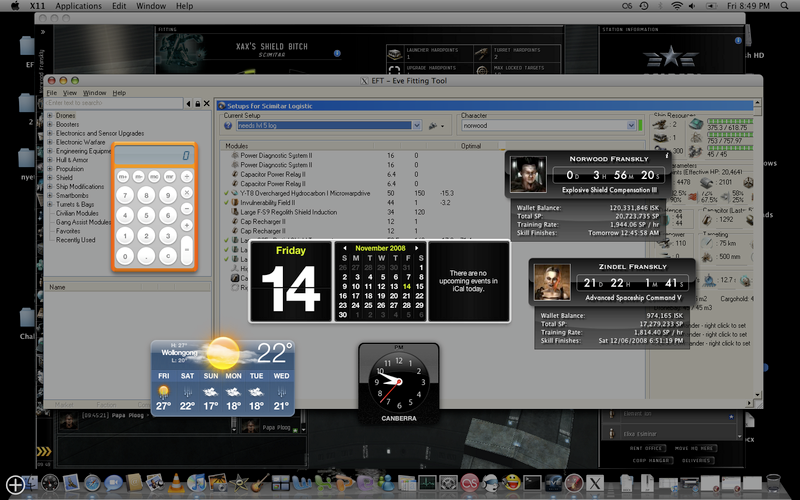Click calculator divide key
The image size is (800, 500).
click(x=187, y=177)
